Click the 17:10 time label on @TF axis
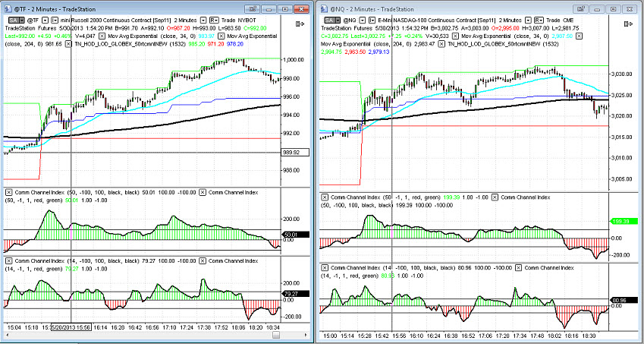The width and height of the screenshot is (644, 344). [x=170, y=327]
